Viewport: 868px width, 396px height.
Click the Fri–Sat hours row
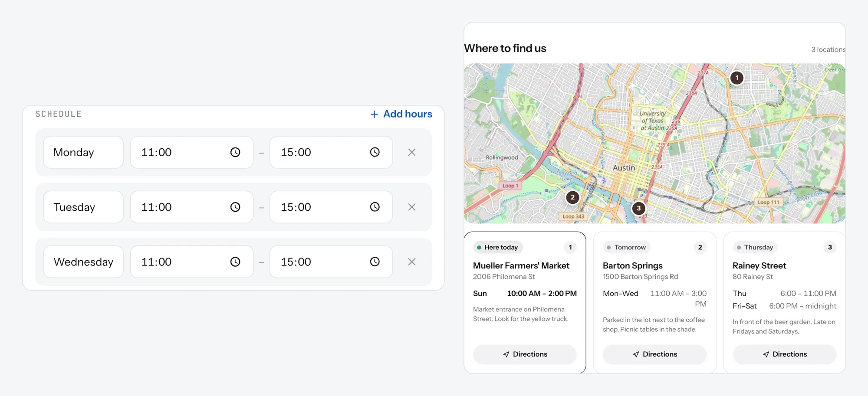coord(784,306)
